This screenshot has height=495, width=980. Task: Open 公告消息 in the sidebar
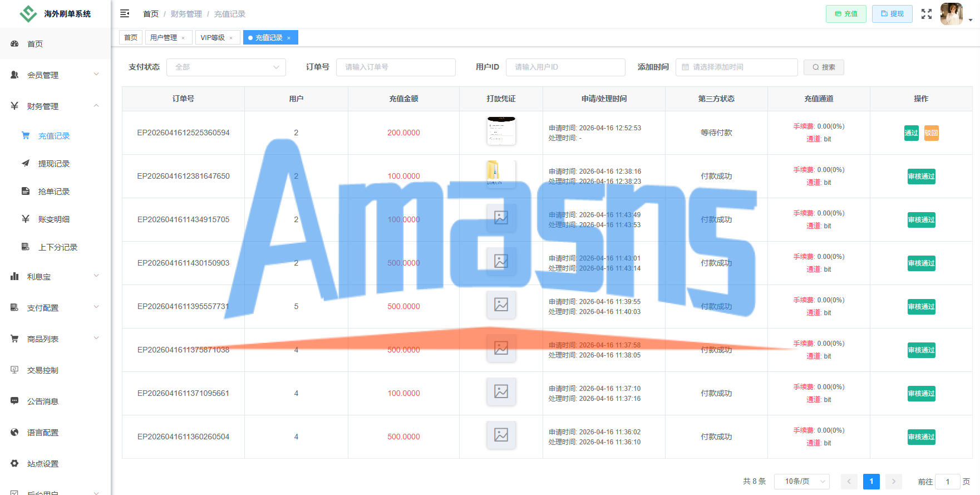point(56,401)
